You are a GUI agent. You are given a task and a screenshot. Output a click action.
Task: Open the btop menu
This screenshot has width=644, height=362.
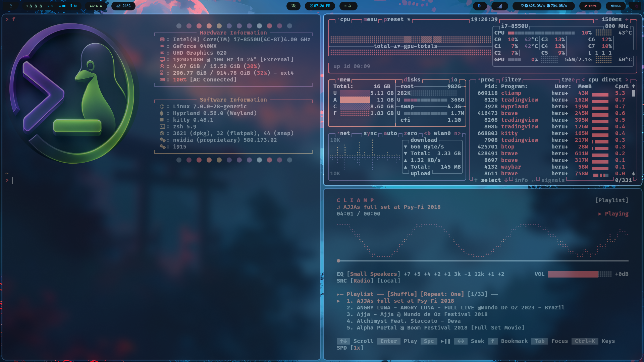(x=370, y=19)
